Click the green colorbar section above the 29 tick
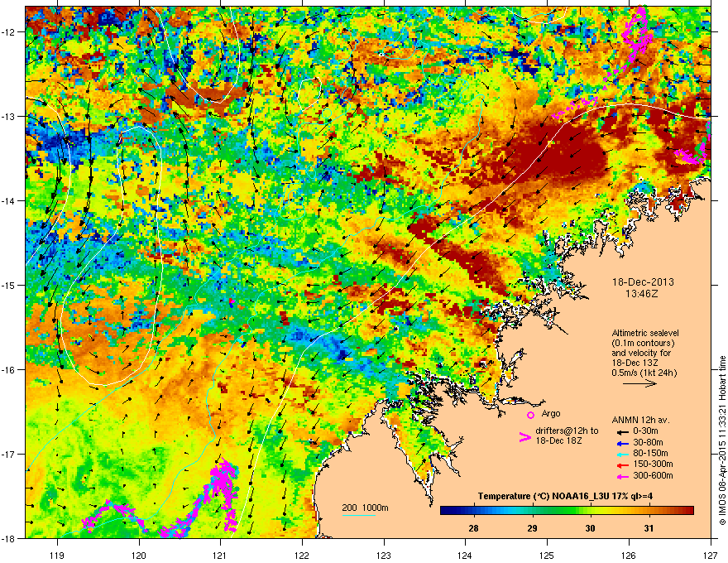 [533, 511]
